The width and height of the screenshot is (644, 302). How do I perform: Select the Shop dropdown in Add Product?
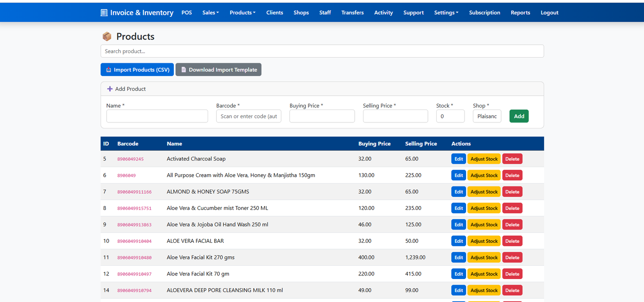(x=487, y=116)
